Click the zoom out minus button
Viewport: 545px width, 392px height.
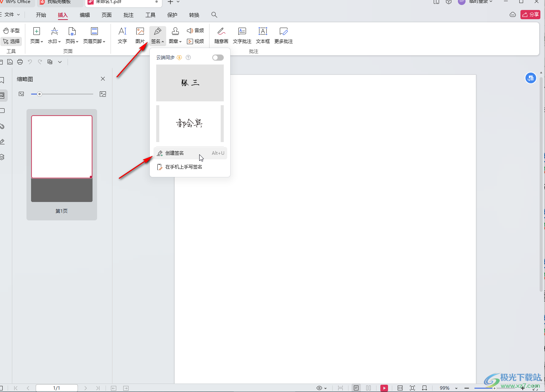(467, 388)
